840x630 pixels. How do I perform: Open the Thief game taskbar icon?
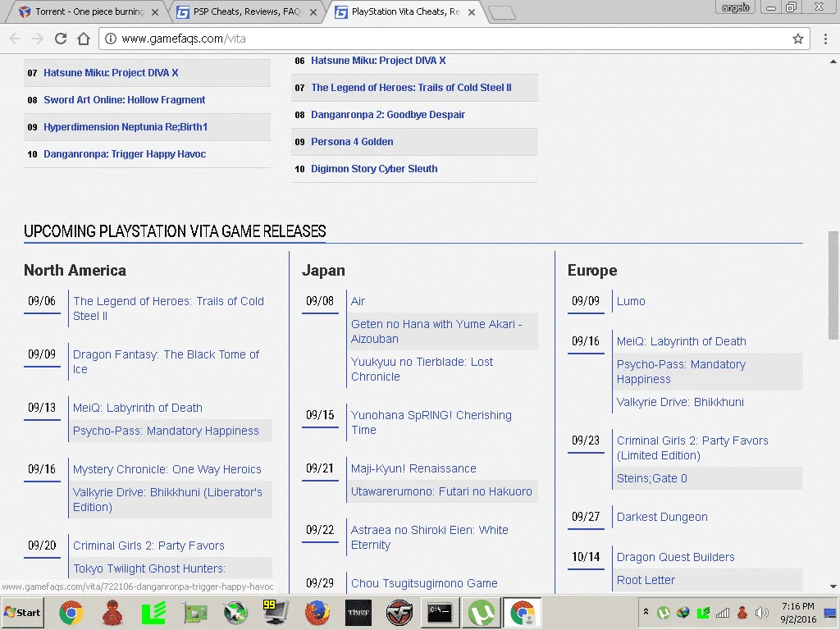(x=358, y=612)
